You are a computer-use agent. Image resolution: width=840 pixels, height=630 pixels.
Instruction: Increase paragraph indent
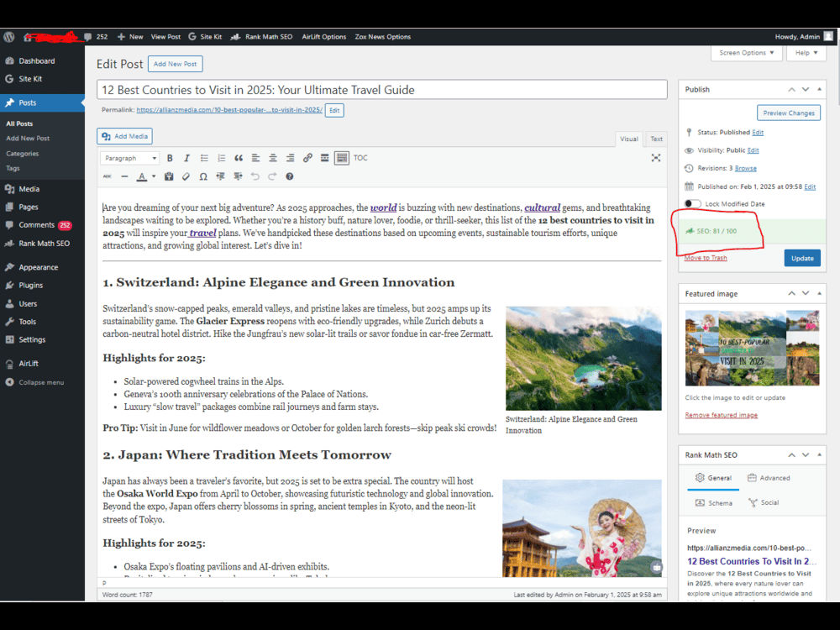pyautogui.click(x=238, y=176)
